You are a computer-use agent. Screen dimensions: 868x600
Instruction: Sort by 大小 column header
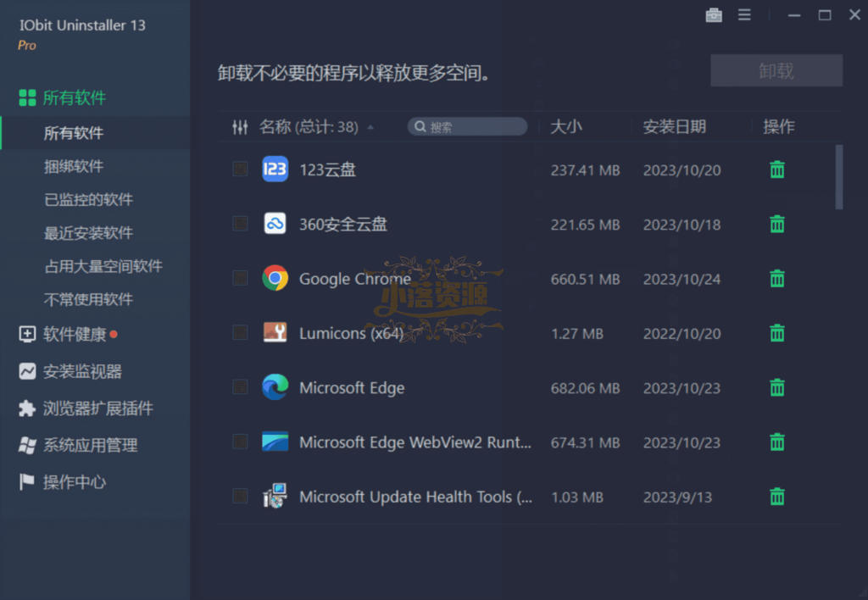[565, 127]
